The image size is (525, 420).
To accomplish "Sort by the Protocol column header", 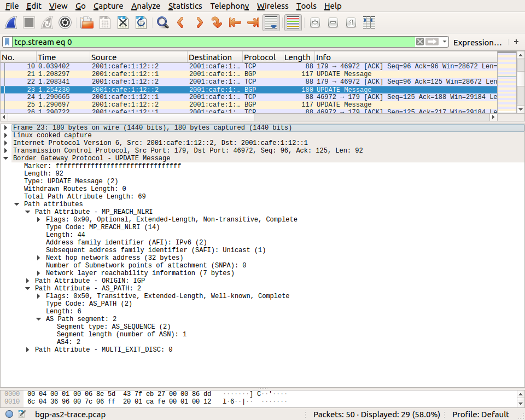I will coord(263,57).
